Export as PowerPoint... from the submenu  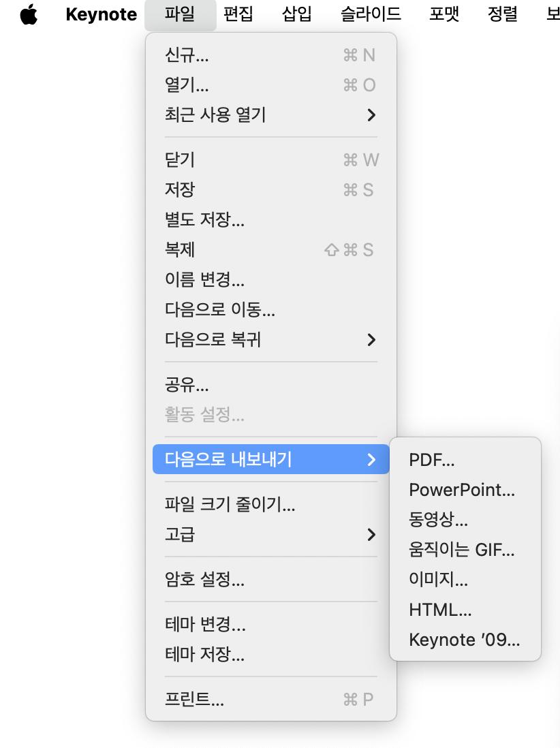[465, 490]
